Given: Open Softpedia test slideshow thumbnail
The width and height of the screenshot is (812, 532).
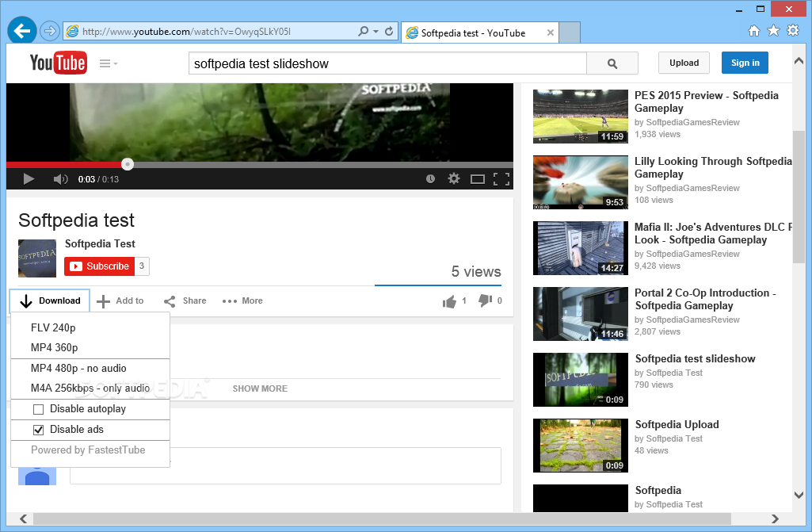Looking at the screenshot, I should [581, 380].
